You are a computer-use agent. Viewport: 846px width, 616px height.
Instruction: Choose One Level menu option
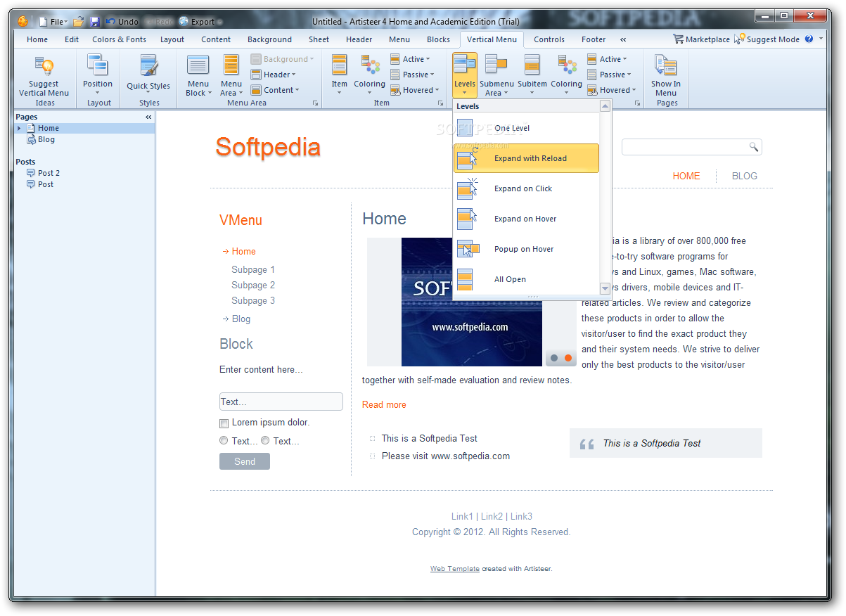coord(526,128)
